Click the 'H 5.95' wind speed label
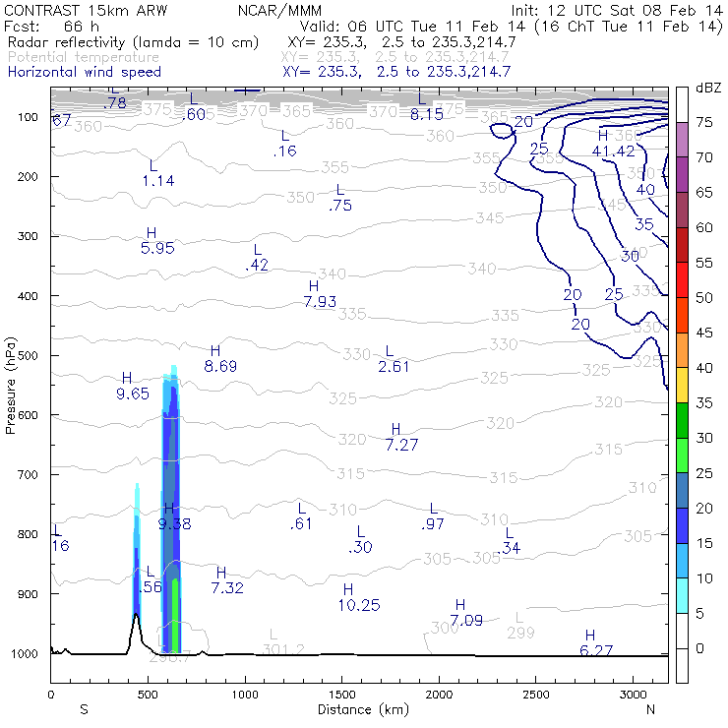This screenshot has width=728, height=728. coord(157,240)
